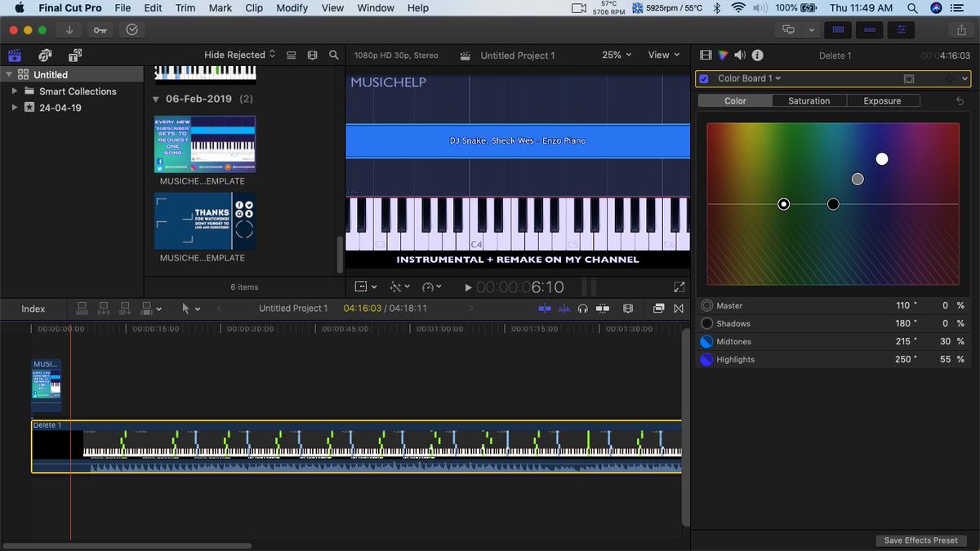This screenshot has height=551, width=980.
Task: Click the Highlights row color swatch
Action: [706, 359]
